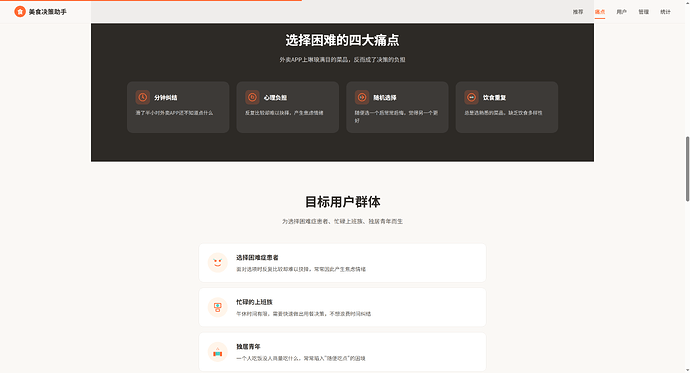Click the 心理负担 card icon

252,97
